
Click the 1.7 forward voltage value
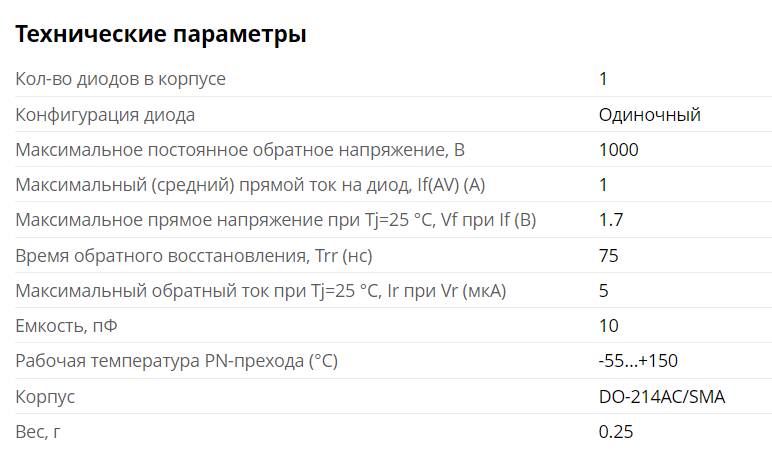coord(611,220)
